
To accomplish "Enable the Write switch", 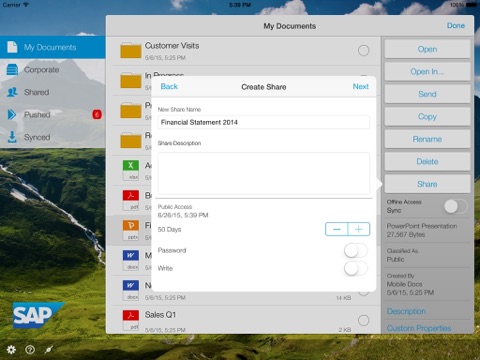I will (x=356, y=268).
